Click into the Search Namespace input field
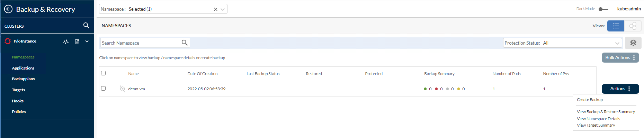The width and height of the screenshot is (644, 138). click(140, 43)
